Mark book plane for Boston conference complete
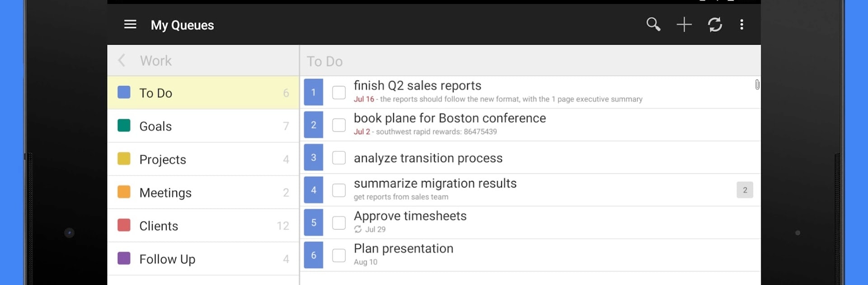Screen dimensions: 868x285 pyautogui.click(x=339, y=125)
